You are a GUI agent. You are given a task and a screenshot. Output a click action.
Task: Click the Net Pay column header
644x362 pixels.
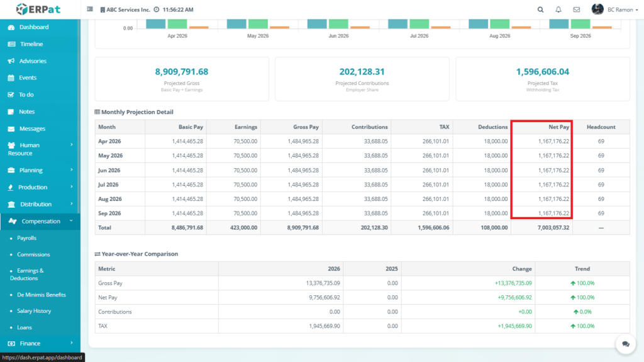point(558,127)
